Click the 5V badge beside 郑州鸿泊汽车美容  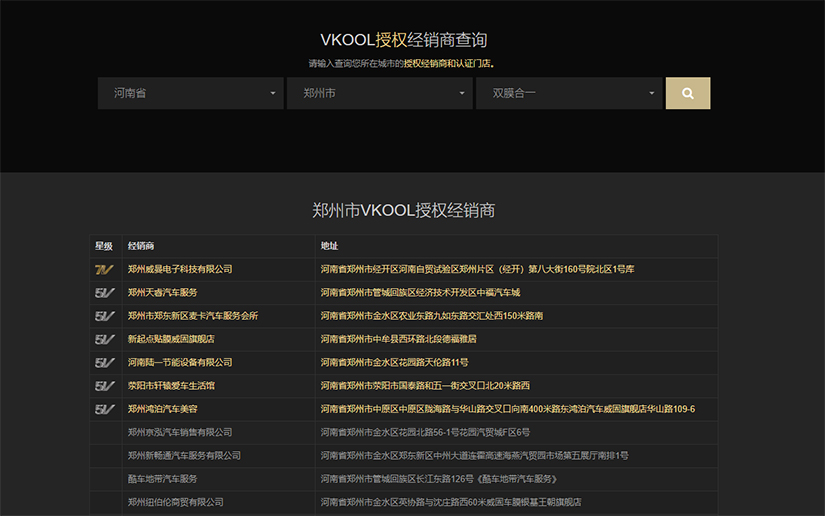pyautogui.click(x=104, y=409)
